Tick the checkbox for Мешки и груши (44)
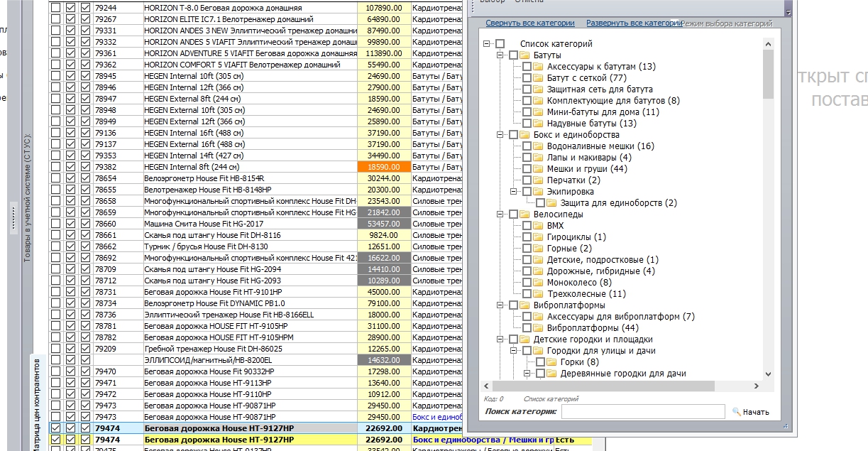 pos(527,169)
